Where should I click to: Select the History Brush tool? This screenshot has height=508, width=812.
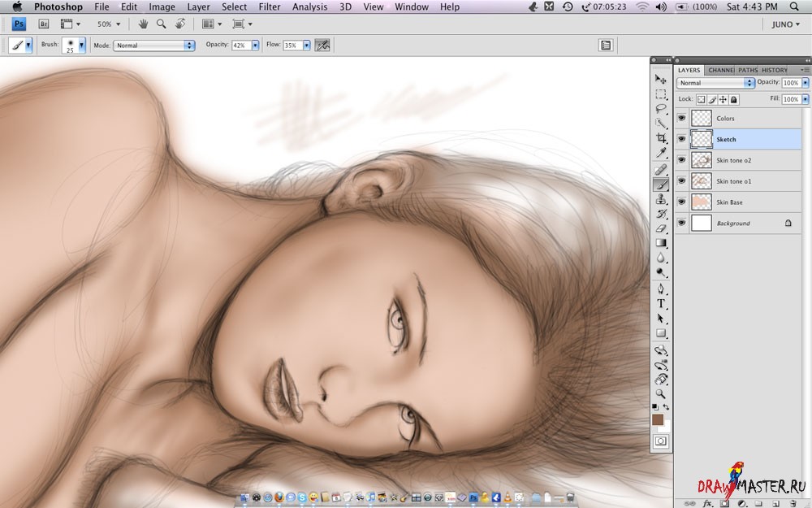point(661,213)
